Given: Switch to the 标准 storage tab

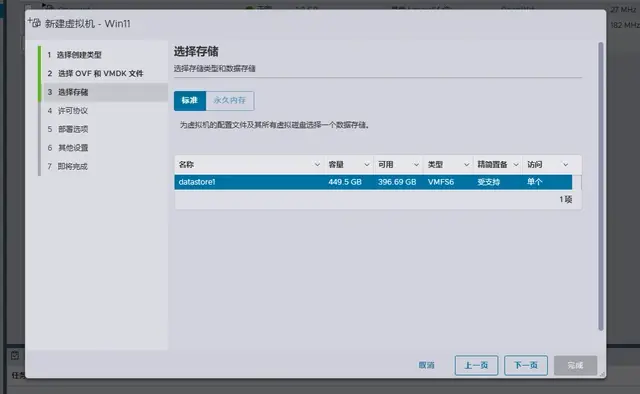Looking at the screenshot, I should 190,100.
